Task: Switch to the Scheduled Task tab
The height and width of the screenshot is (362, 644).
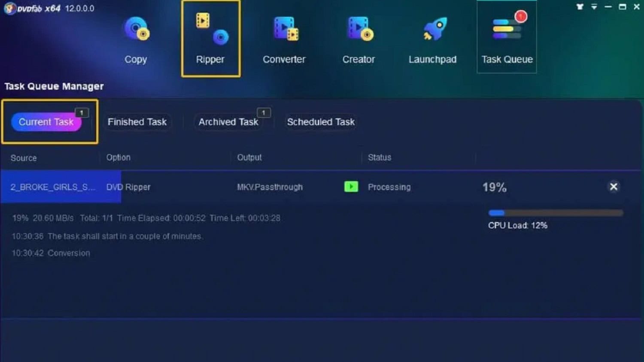Action: pyautogui.click(x=321, y=122)
